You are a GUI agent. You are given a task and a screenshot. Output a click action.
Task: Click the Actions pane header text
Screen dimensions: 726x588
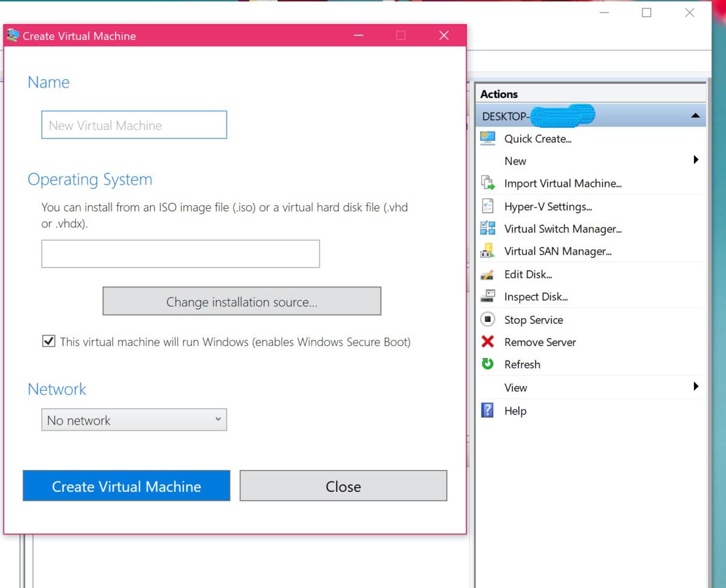pos(499,94)
